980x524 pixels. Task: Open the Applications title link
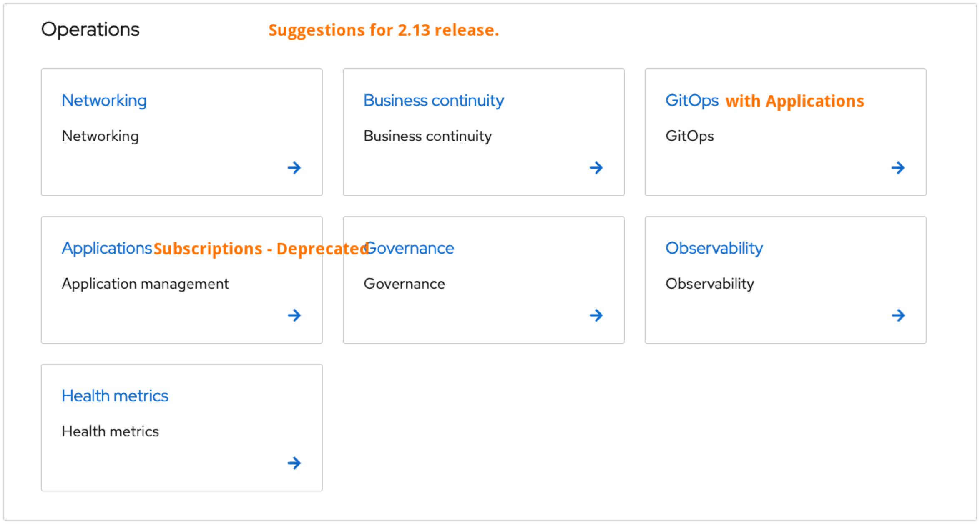107,248
